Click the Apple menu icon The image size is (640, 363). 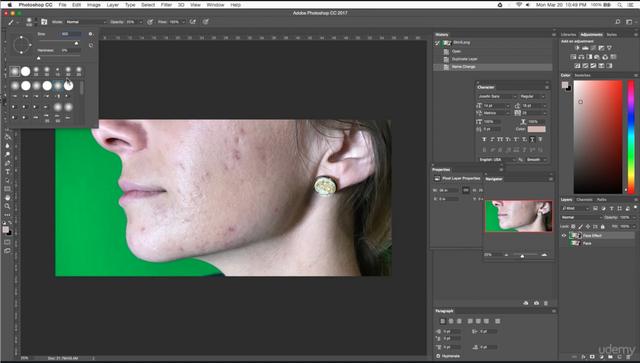(10, 5)
